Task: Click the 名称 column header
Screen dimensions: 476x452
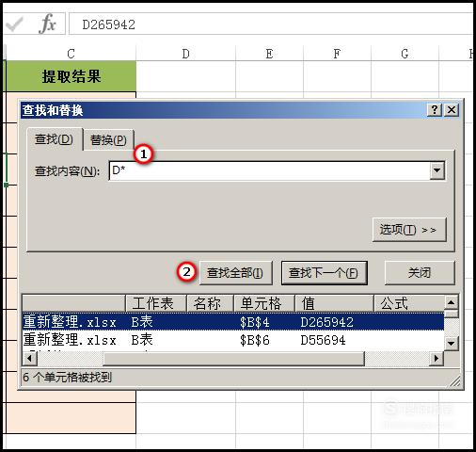Action: 210,303
